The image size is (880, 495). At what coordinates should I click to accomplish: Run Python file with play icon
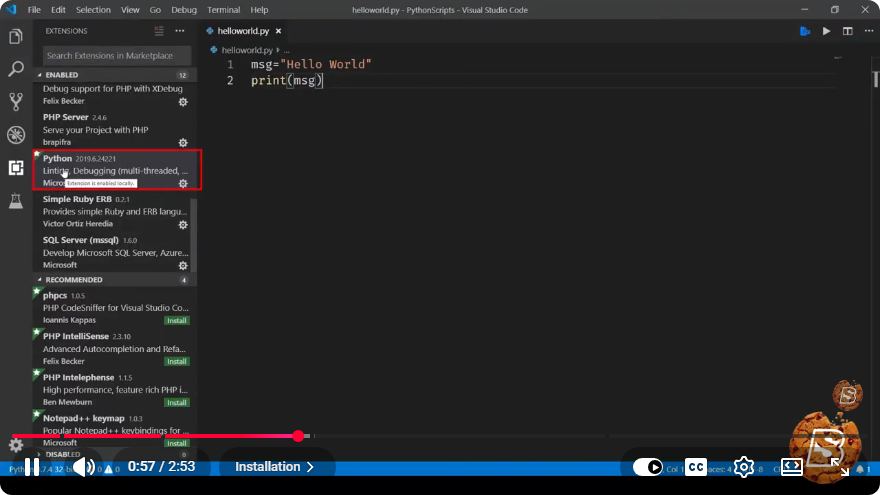click(x=826, y=31)
